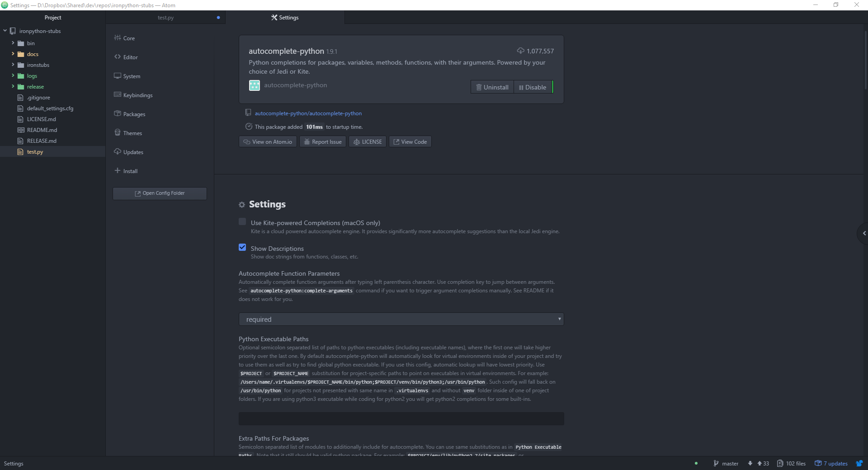This screenshot has width=868, height=470.
Task: Expand the bin folder chevron
Action: 13,43
